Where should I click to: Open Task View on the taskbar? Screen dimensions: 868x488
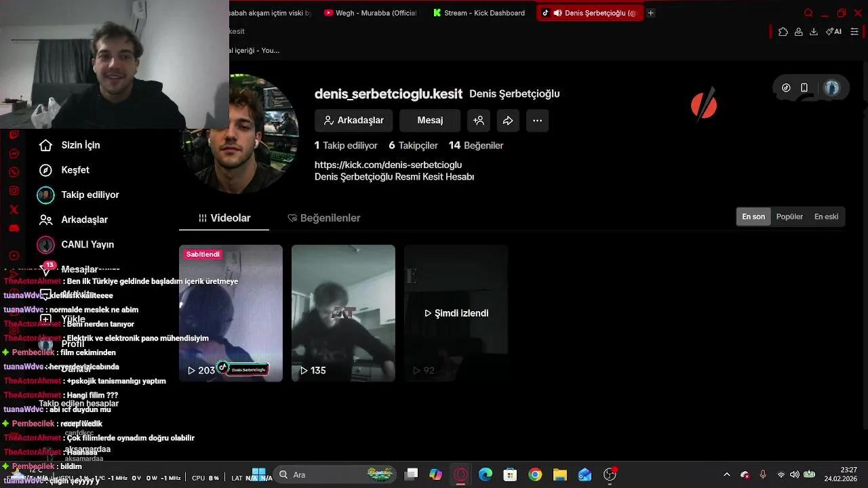pyautogui.click(x=411, y=474)
